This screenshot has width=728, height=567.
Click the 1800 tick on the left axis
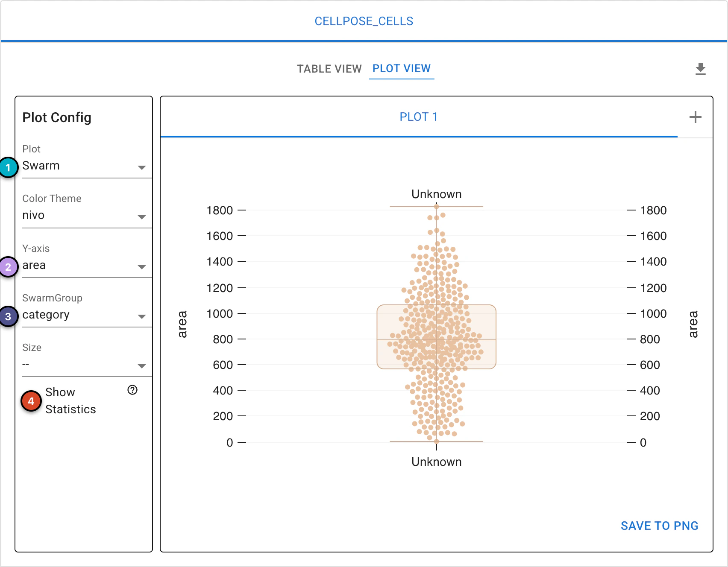pyautogui.click(x=220, y=210)
